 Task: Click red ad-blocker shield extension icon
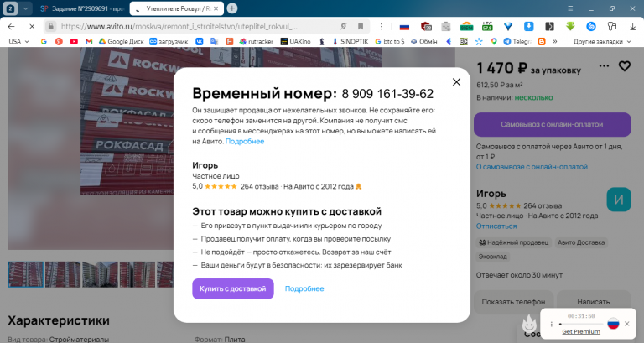coord(426,27)
